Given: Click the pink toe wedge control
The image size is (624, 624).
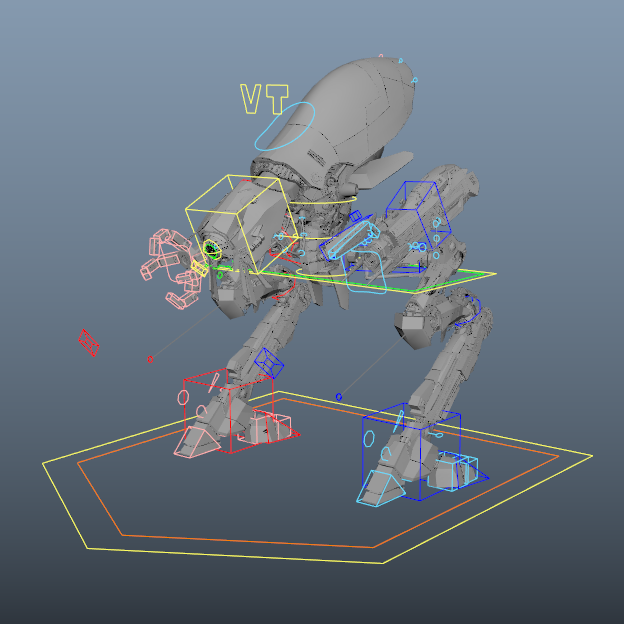Looking at the screenshot, I should (199, 441).
